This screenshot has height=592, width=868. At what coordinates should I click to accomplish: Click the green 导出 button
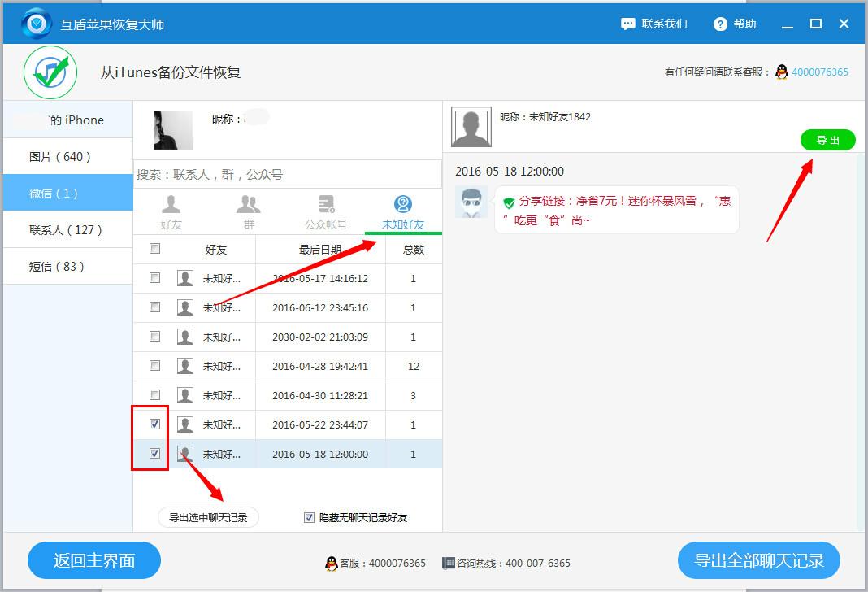pos(828,139)
